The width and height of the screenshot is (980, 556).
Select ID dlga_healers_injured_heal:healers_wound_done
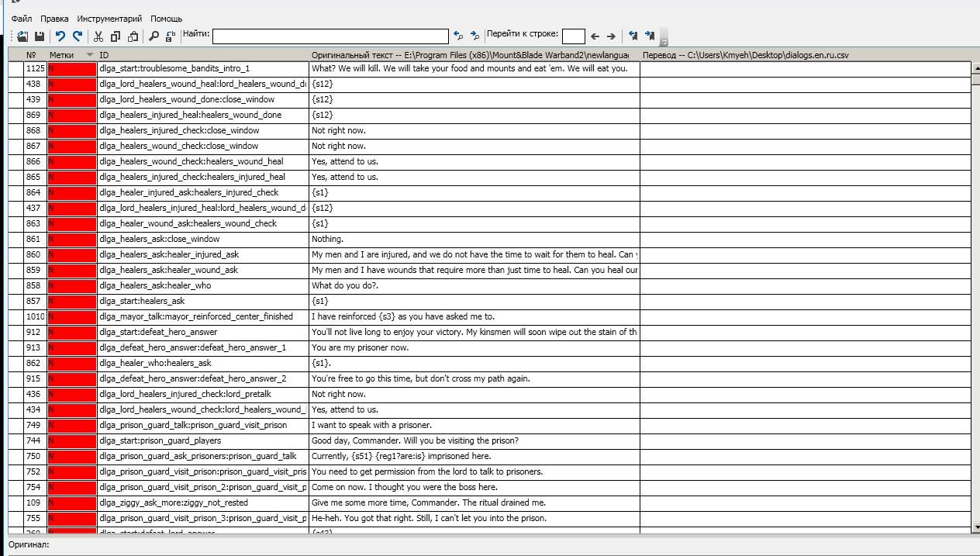click(x=190, y=115)
